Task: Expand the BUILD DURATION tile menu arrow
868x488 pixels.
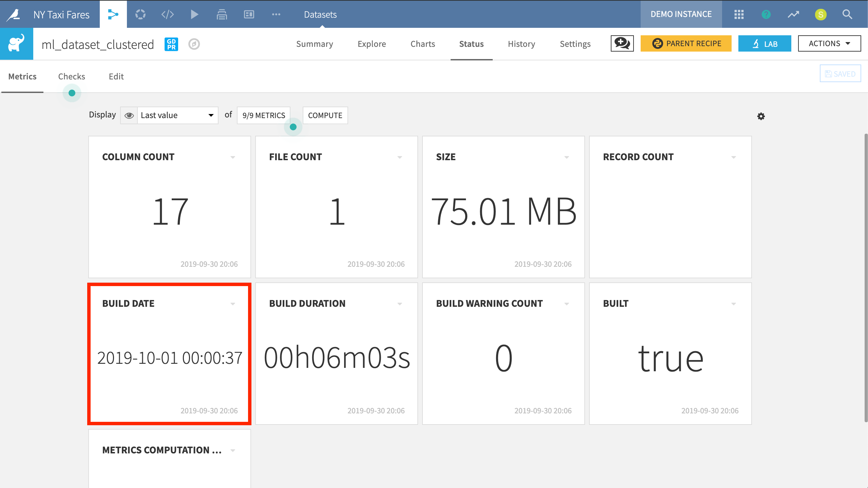Action: point(400,304)
